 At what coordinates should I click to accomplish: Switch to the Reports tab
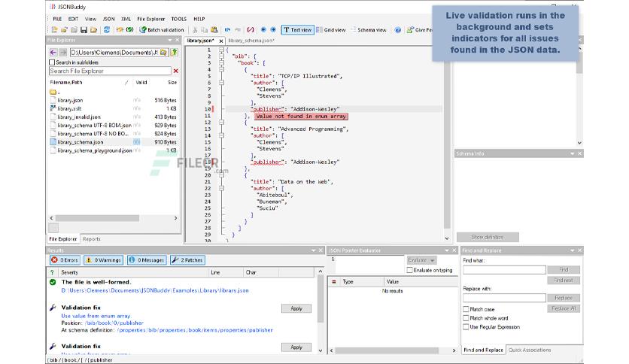click(92, 239)
